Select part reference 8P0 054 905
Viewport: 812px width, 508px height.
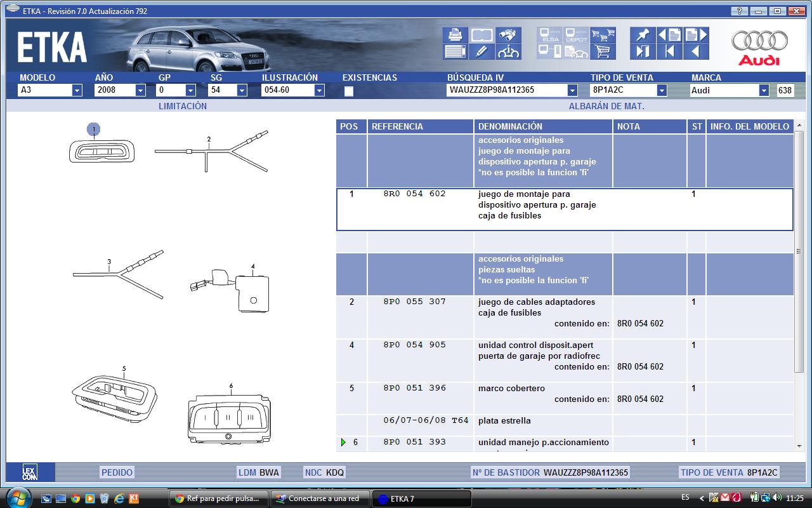(x=415, y=345)
